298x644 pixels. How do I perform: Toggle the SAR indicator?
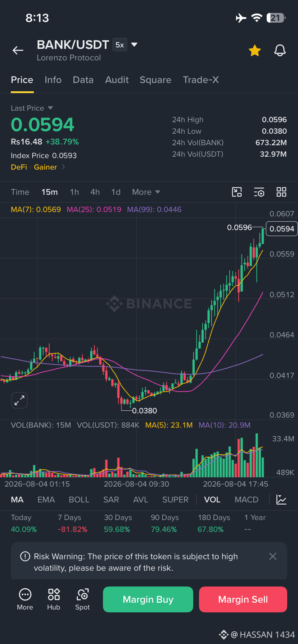pos(111,500)
